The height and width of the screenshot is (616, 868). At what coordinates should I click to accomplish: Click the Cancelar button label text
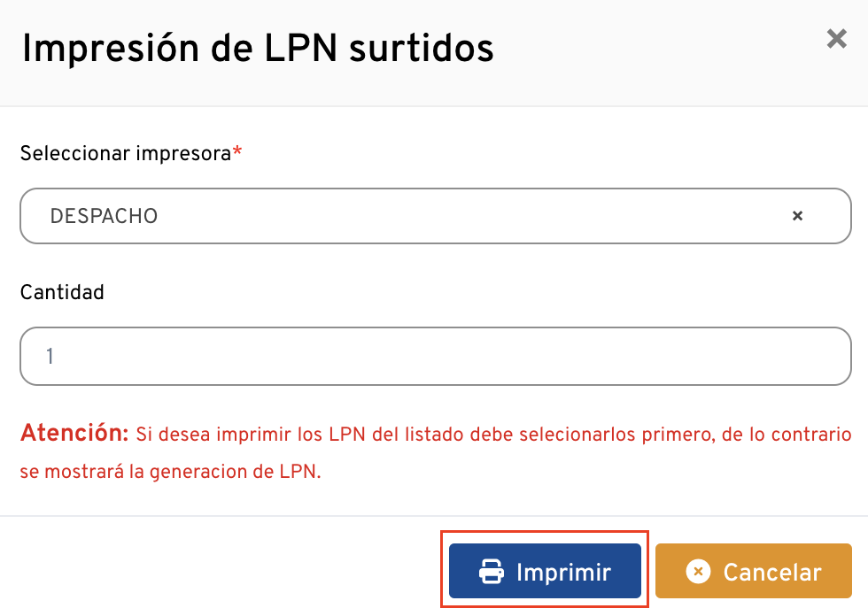coord(772,572)
